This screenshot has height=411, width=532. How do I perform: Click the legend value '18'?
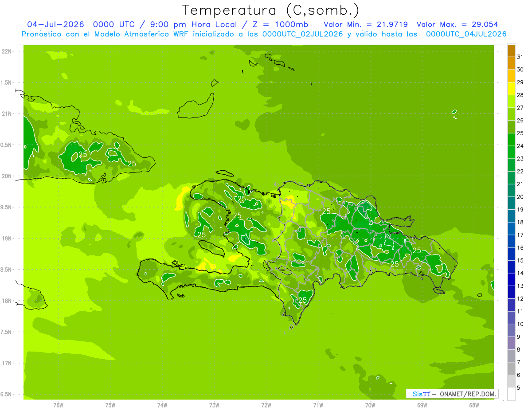[x=520, y=223]
